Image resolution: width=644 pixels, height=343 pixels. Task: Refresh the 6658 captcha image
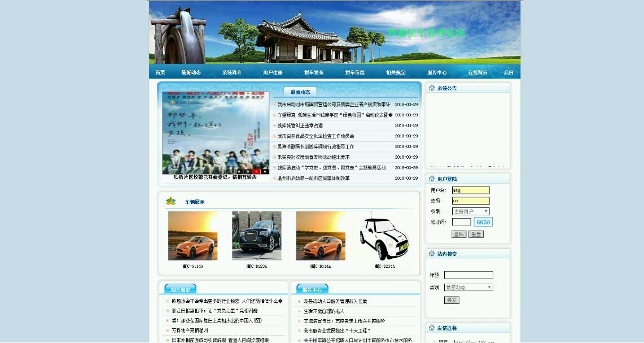click(x=483, y=222)
